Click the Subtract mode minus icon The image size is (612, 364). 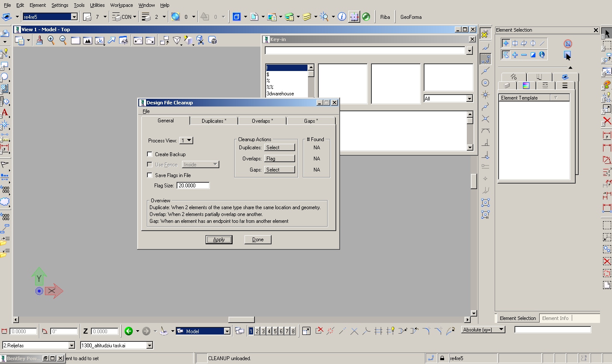(524, 55)
